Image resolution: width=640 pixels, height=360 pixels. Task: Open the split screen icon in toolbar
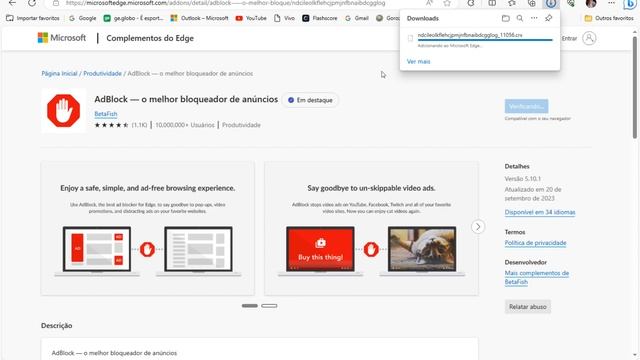[492, 3]
